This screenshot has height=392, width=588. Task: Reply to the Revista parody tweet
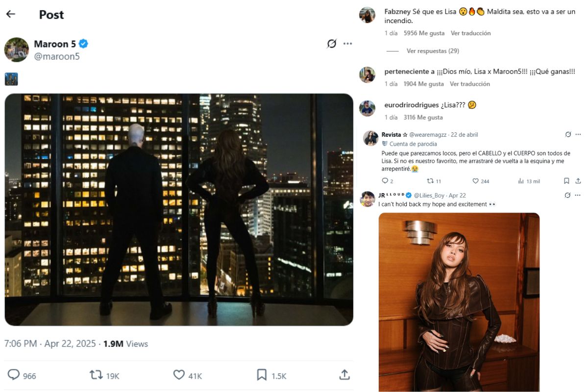point(385,181)
